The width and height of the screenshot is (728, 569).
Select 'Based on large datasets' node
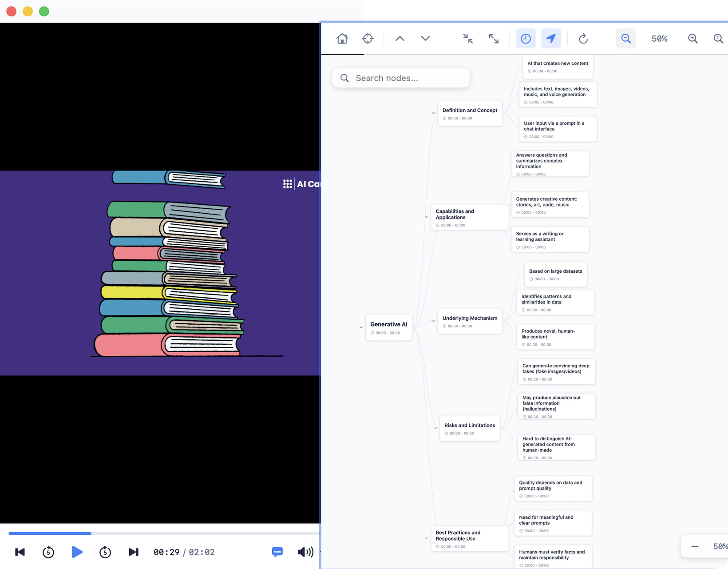(555, 274)
